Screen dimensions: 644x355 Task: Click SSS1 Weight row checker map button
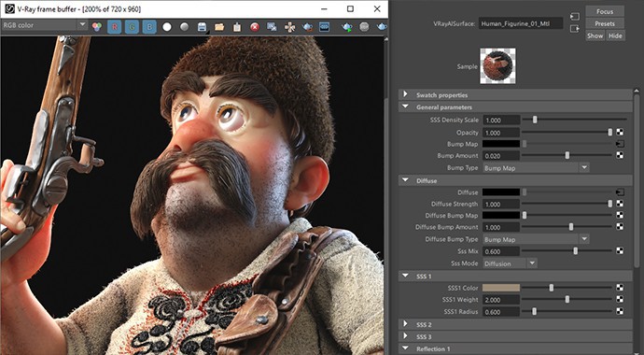tap(620, 300)
